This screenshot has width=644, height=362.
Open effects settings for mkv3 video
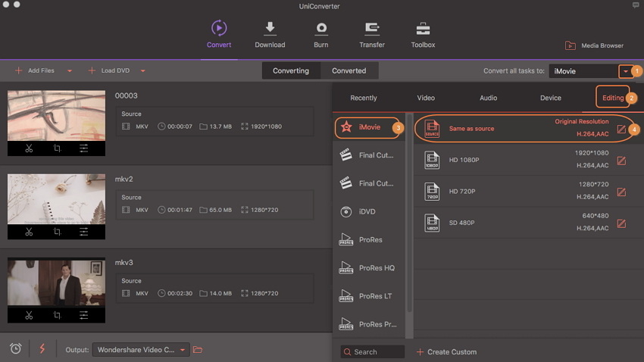tap(84, 315)
